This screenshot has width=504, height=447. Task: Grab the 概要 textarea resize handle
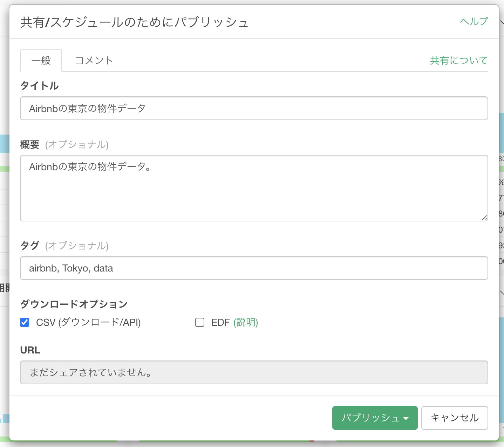[x=484, y=218]
